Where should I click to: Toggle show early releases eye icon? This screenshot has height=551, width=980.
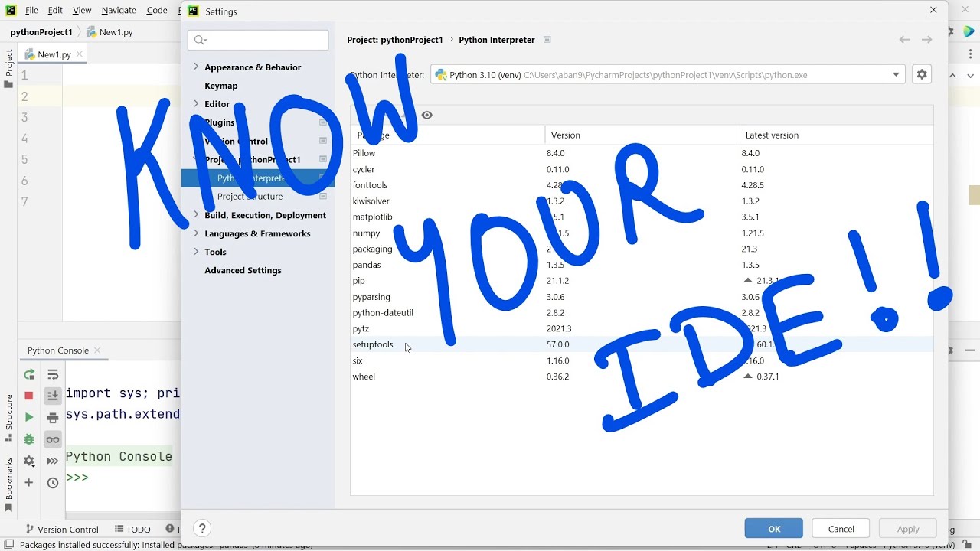427,115
